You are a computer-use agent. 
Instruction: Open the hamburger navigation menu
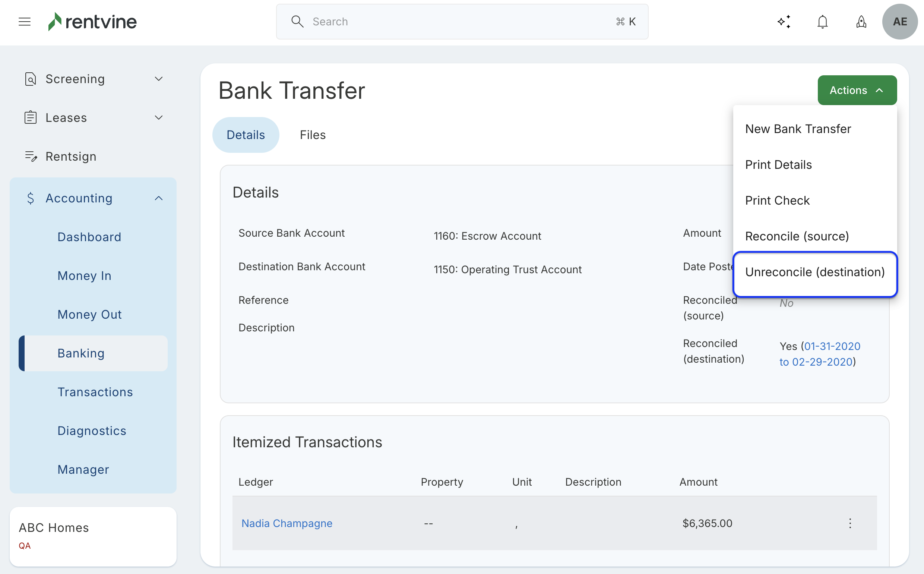25,22
